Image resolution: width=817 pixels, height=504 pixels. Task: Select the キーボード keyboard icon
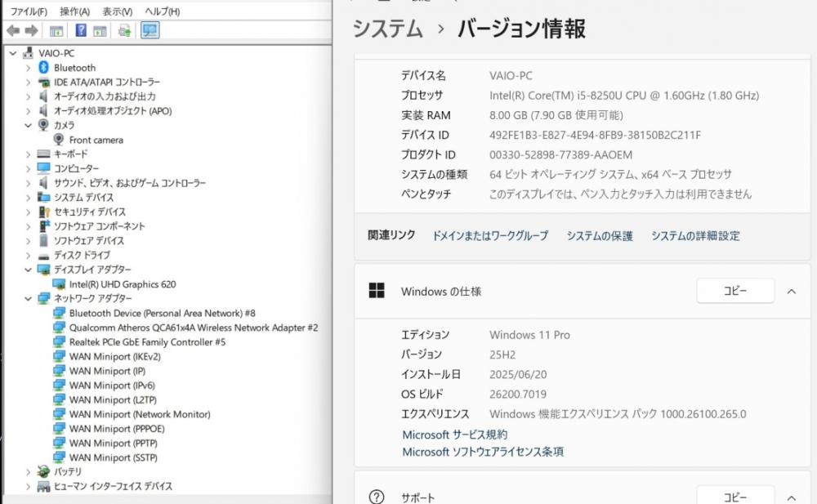44,154
